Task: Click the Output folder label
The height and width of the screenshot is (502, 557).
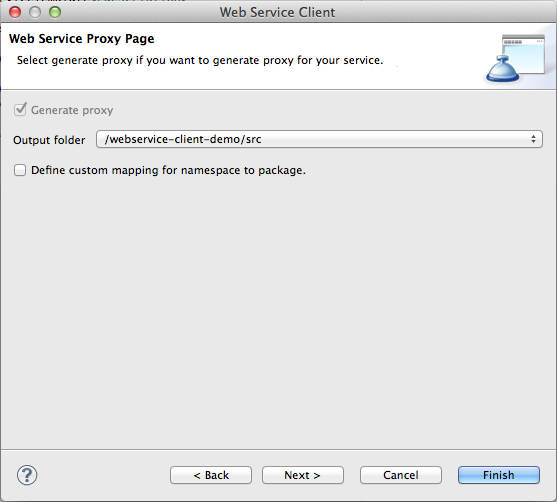Action: click(49, 140)
